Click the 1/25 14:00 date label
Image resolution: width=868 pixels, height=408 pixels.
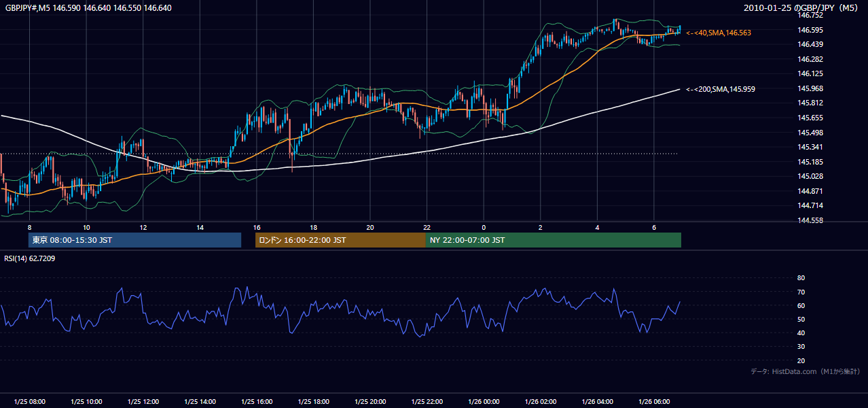200,402
